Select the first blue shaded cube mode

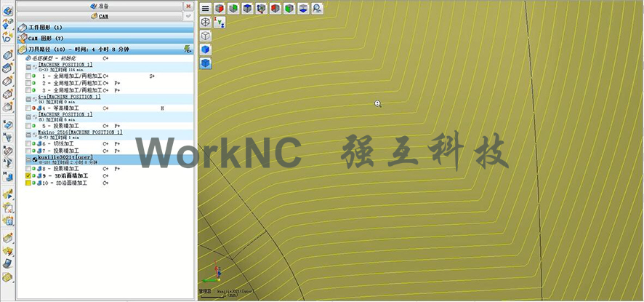point(206,49)
